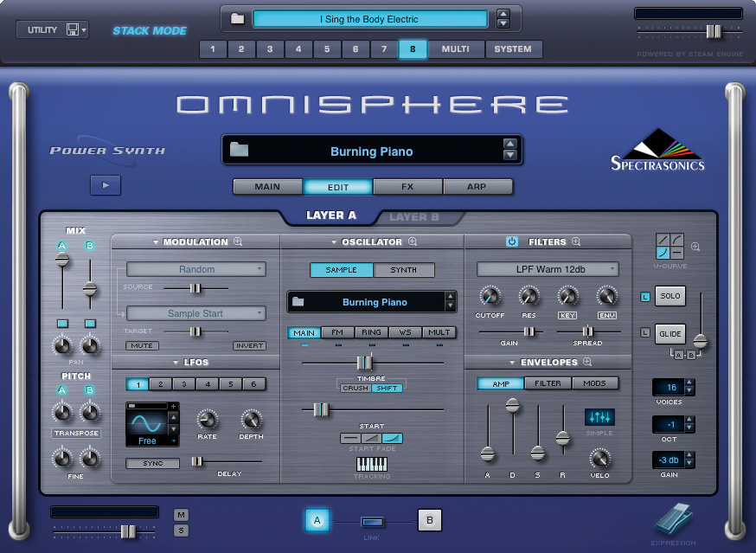Click the Utility save disk icon
Image resolution: width=756 pixels, height=553 pixels.
(73, 29)
